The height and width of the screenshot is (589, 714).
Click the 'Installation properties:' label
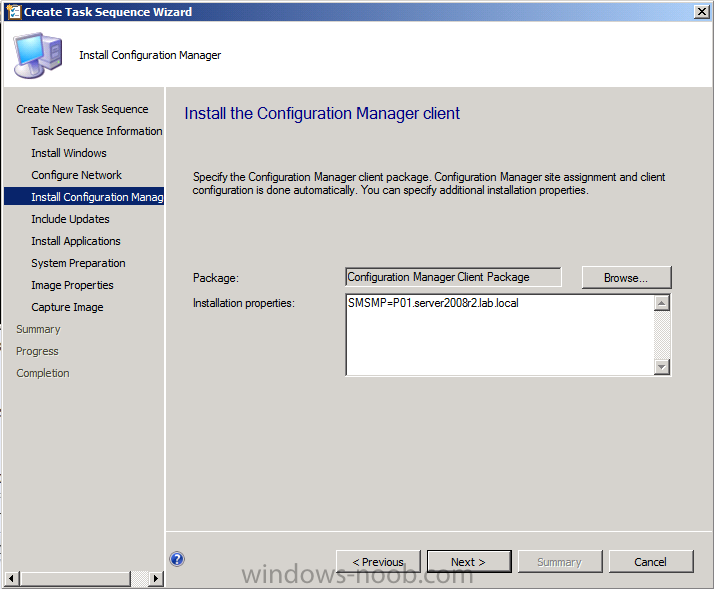click(x=244, y=303)
